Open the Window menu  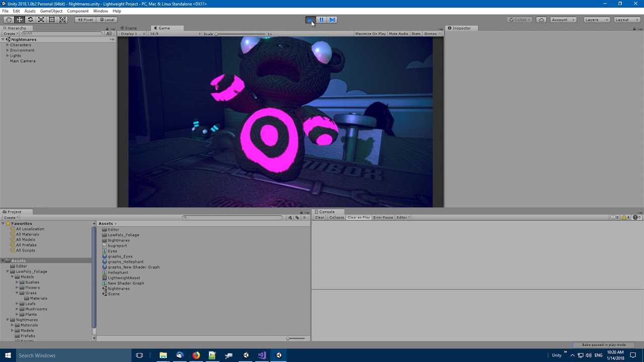click(x=100, y=11)
